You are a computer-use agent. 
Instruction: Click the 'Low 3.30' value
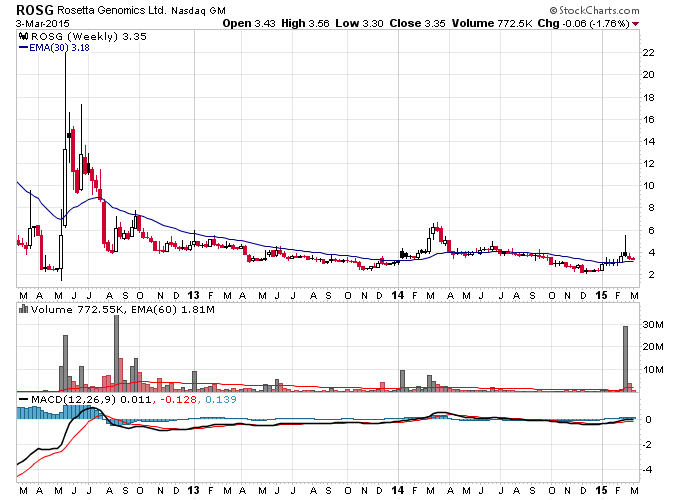[x=360, y=23]
